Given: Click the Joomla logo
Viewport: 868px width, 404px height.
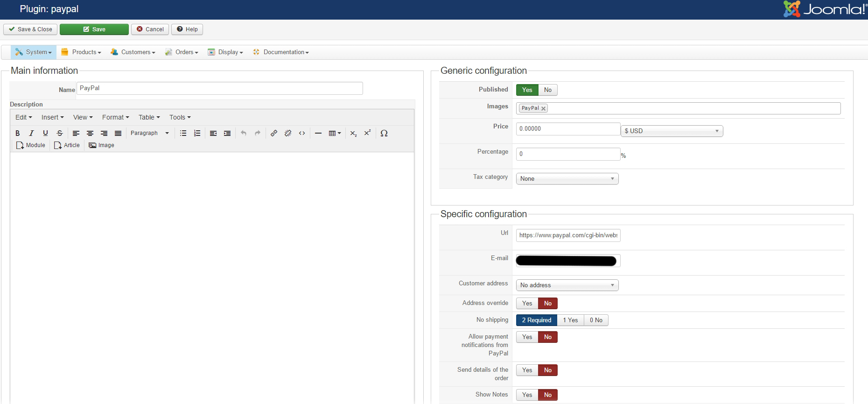Looking at the screenshot, I should [825, 9].
